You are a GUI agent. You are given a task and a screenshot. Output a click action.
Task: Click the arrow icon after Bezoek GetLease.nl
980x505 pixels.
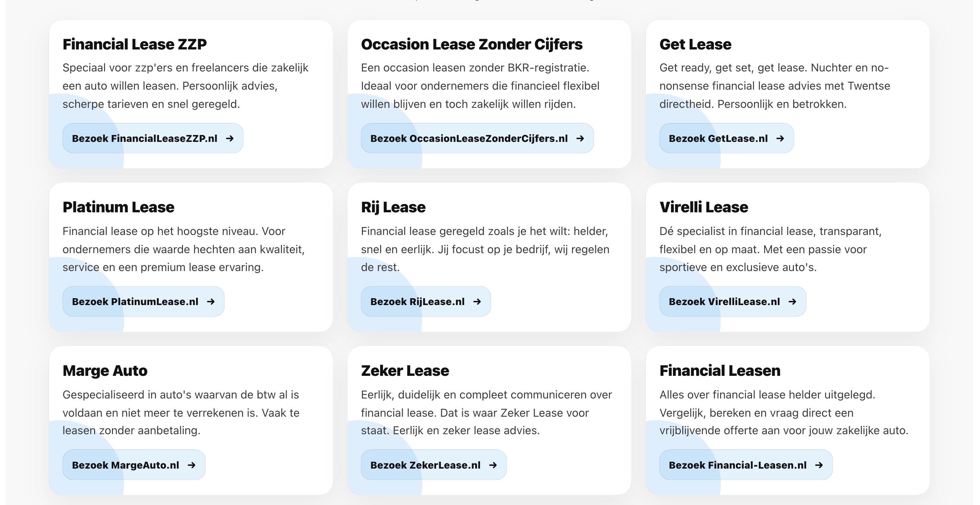pyautogui.click(x=780, y=138)
